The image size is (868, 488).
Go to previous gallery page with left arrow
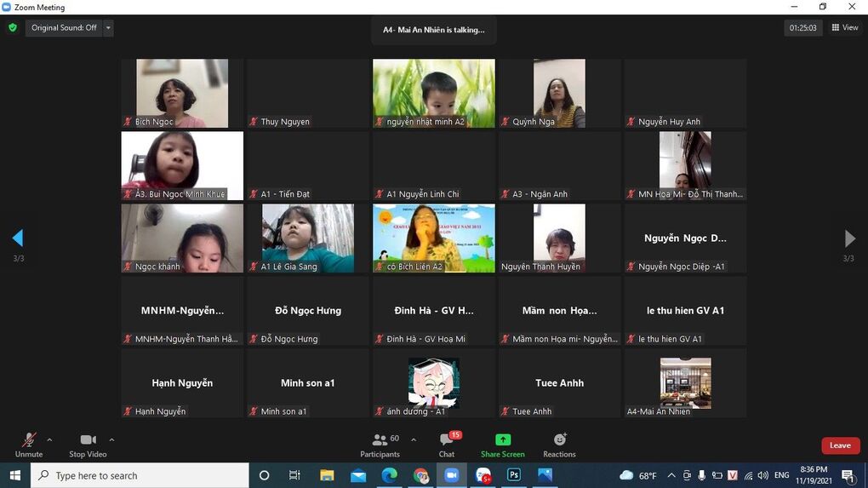[x=18, y=238]
